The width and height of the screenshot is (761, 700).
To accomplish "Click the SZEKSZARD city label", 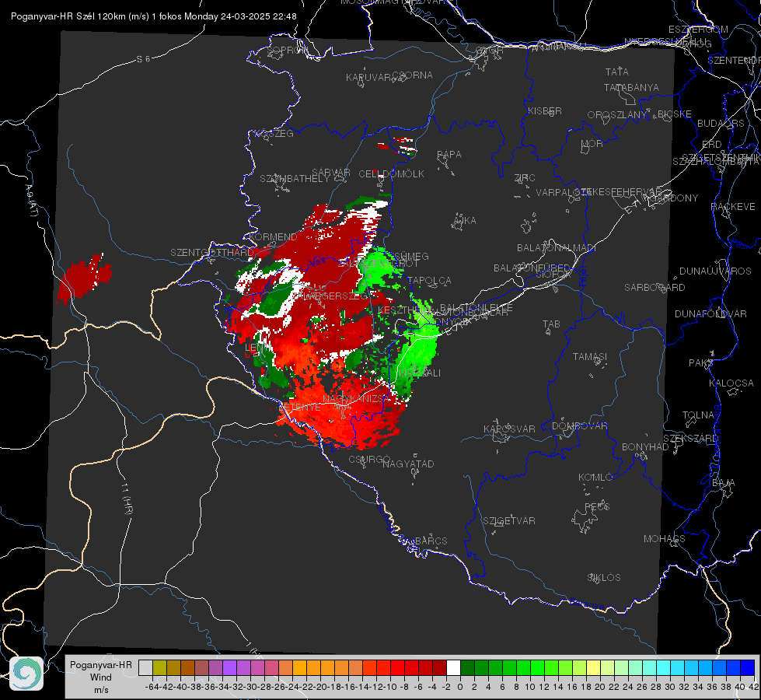I will [690, 439].
